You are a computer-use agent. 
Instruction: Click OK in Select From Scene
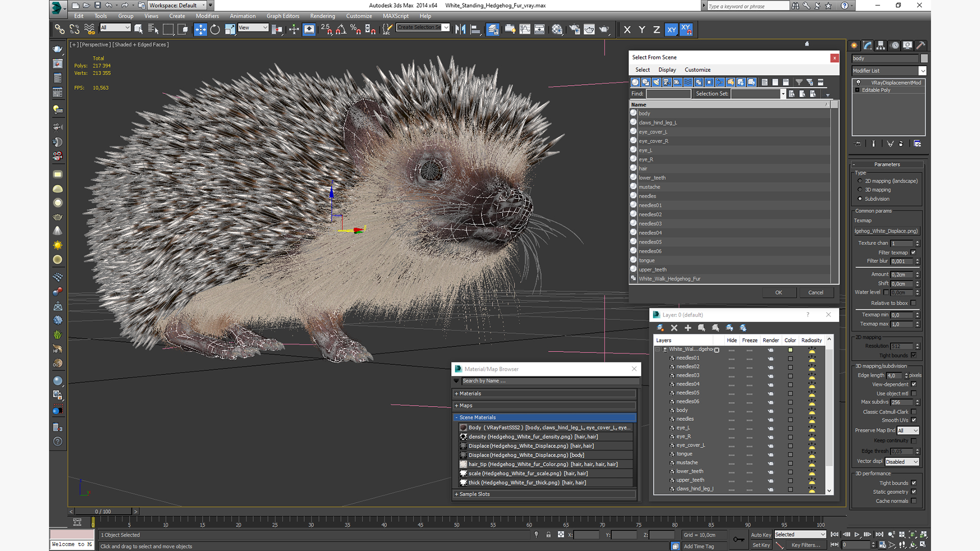(778, 293)
